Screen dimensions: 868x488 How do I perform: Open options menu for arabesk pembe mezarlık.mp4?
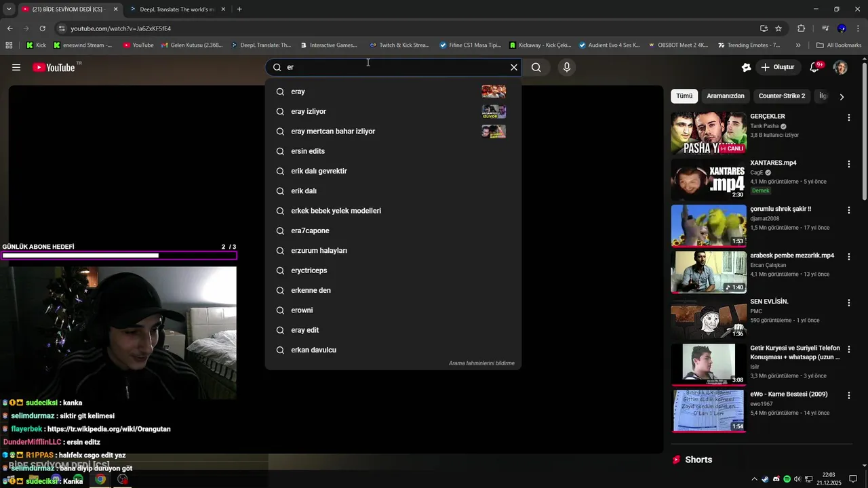848,257
